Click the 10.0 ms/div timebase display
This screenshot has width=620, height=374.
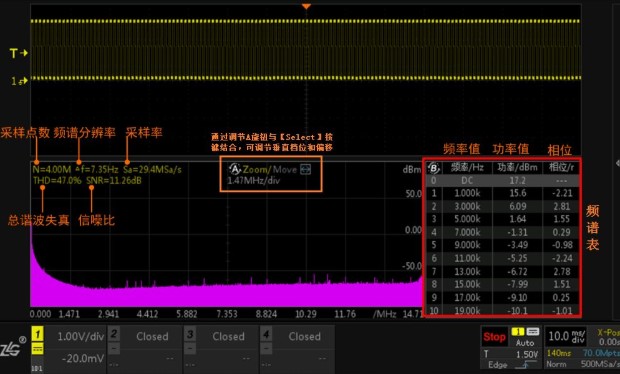click(x=567, y=336)
